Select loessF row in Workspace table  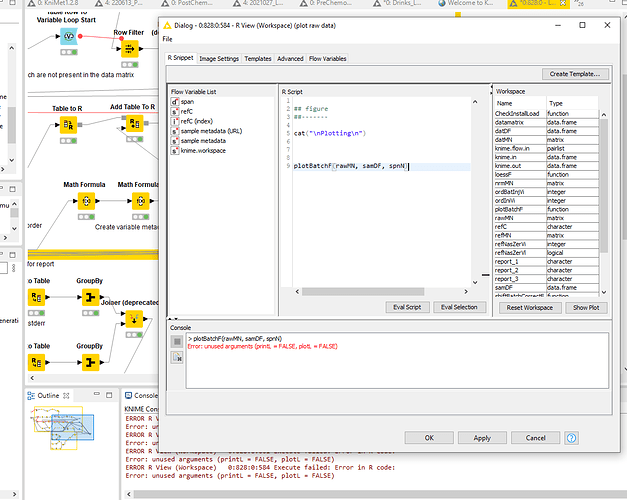(x=546, y=175)
